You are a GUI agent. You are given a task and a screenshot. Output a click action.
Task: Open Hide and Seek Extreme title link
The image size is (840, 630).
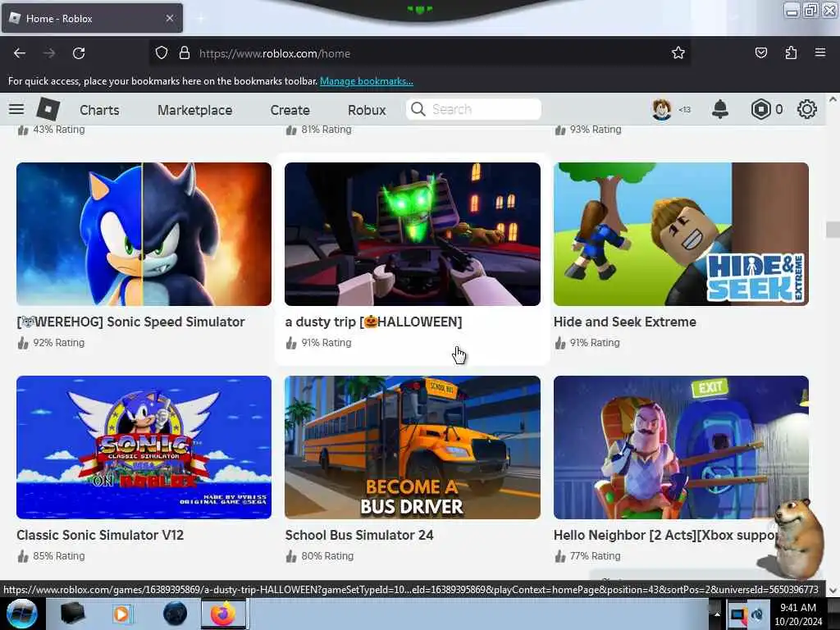(x=624, y=322)
